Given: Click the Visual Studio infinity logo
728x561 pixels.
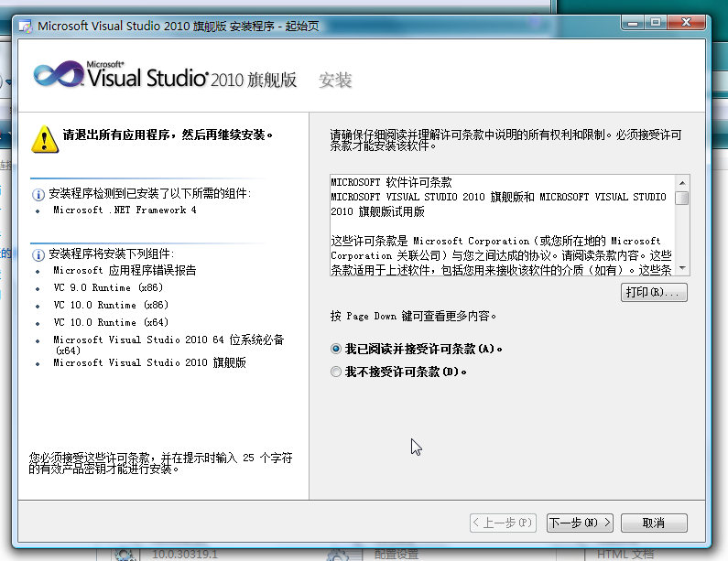Looking at the screenshot, I should [58, 74].
